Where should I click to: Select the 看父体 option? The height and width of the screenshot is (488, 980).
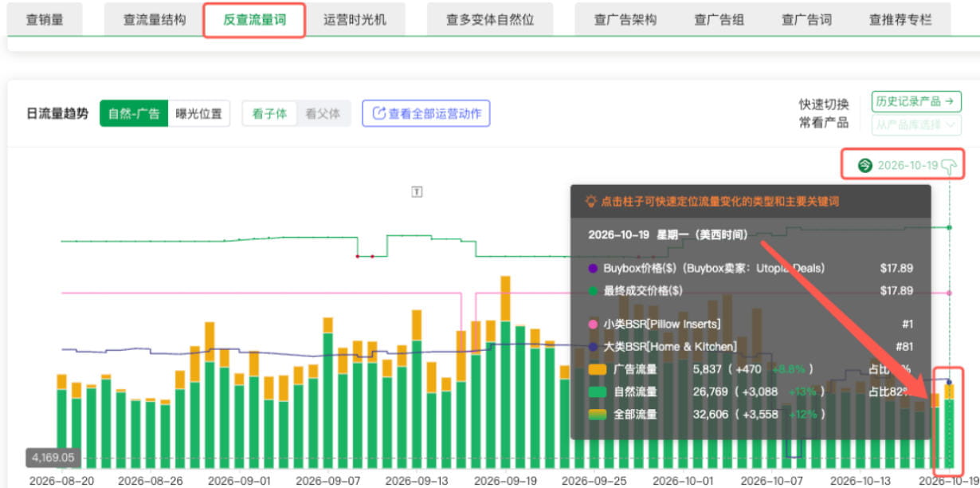[x=323, y=113]
